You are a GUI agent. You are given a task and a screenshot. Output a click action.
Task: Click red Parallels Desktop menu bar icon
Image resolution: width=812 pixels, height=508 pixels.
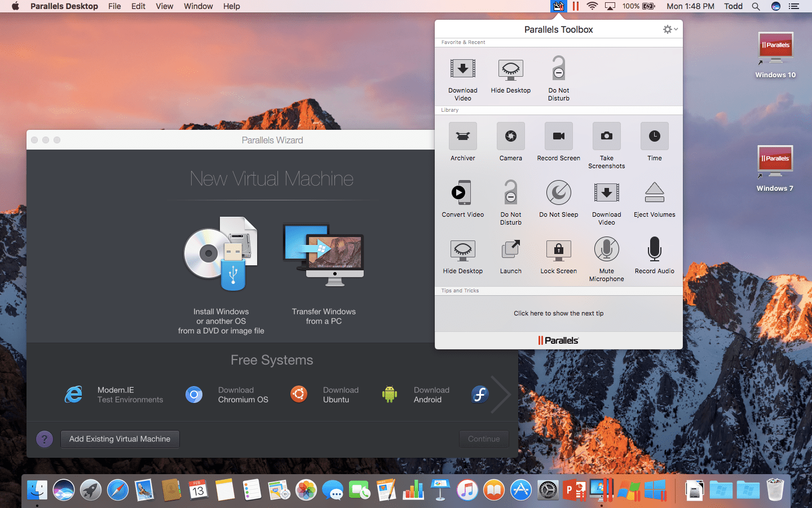tap(576, 6)
